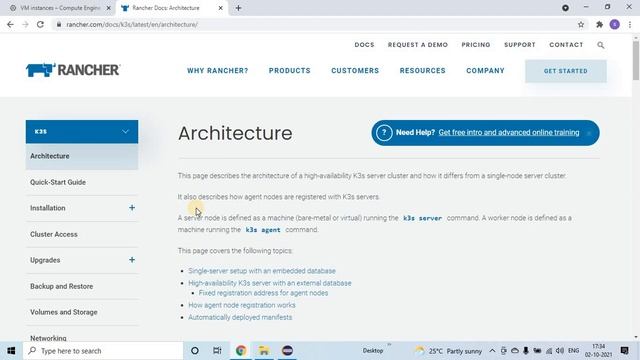Screen dimensions: 640x360
Task: Reload the Rancher docs page
Action: (40, 24)
